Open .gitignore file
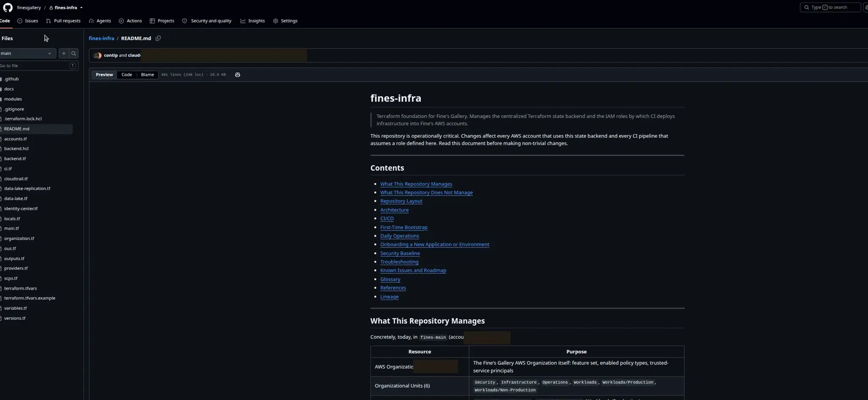868x400 pixels. pyautogui.click(x=14, y=109)
